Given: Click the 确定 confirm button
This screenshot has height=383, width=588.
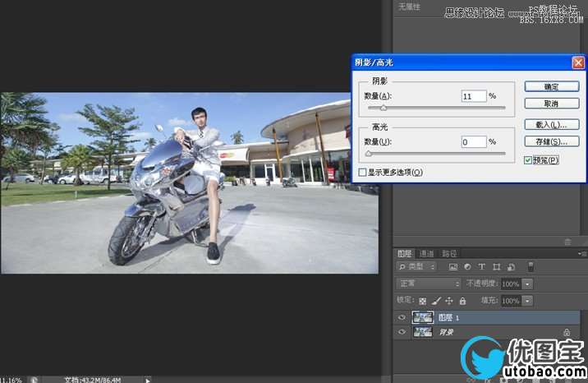Looking at the screenshot, I should (x=551, y=87).
